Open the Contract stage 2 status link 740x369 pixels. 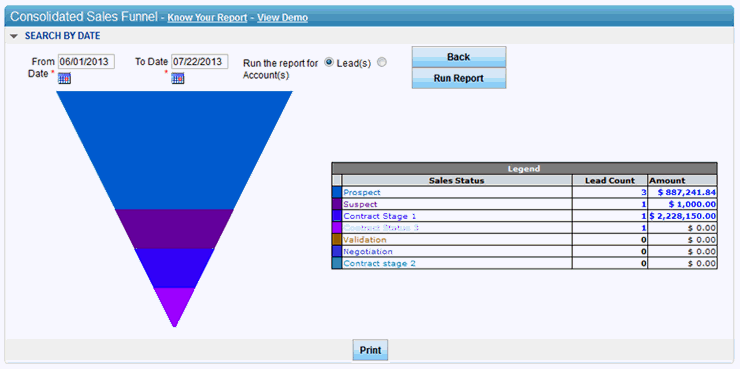[x=379, y=263]
